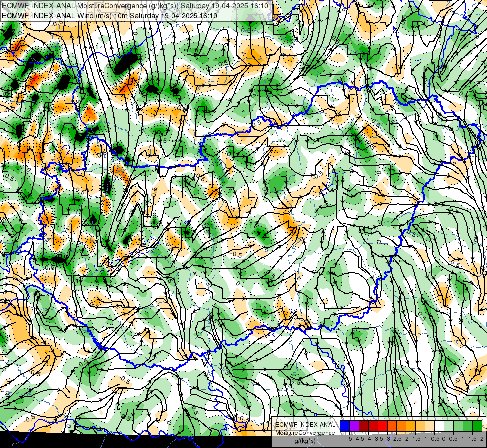Click legend tick label -2.5
Viewport: 487px width, 448px height.
[x=396, y=439]
